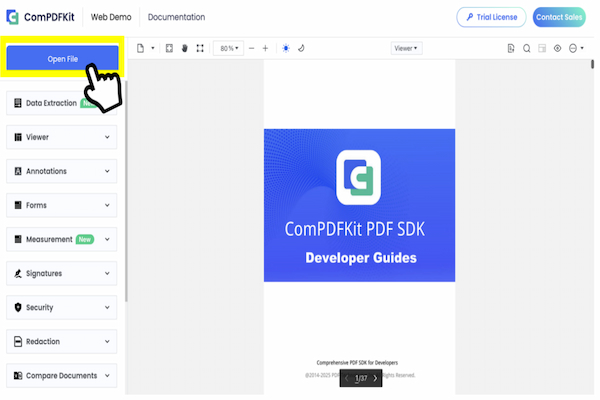Open dropdown arrow beside more options icon
Viewport: 600px width, 400px height.
pyautogui.click(x=582, y=48)
